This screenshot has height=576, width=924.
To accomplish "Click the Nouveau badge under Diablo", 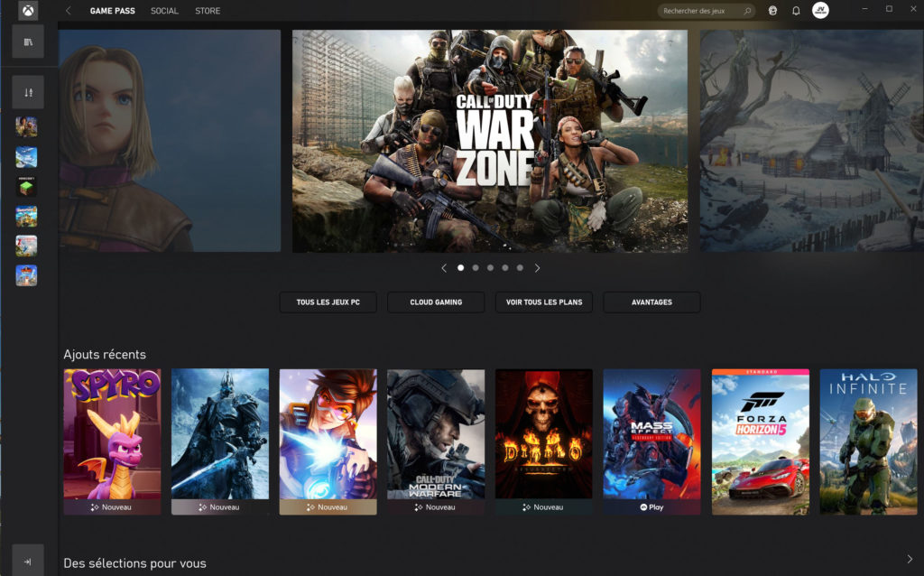I will click(544, 507).
